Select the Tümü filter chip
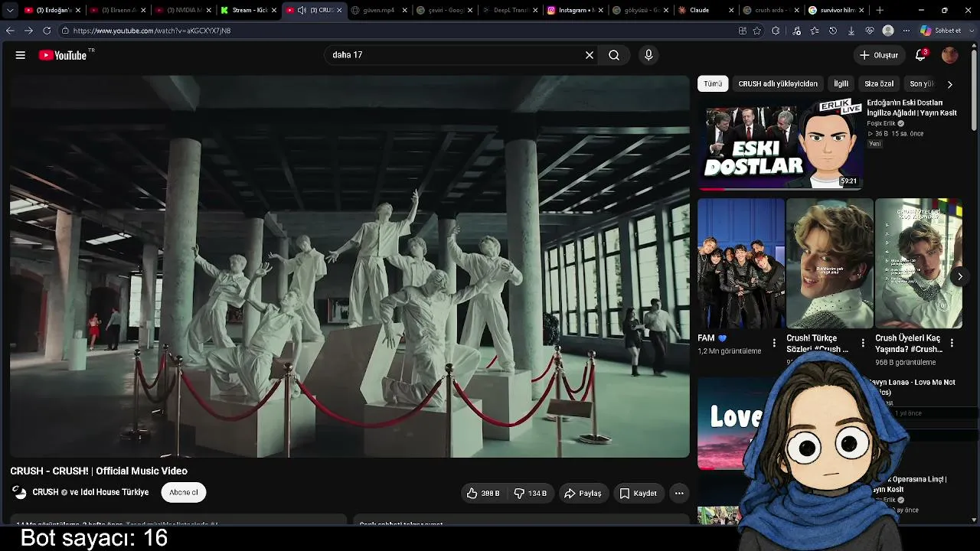The image size is (980, 551). 713,84
